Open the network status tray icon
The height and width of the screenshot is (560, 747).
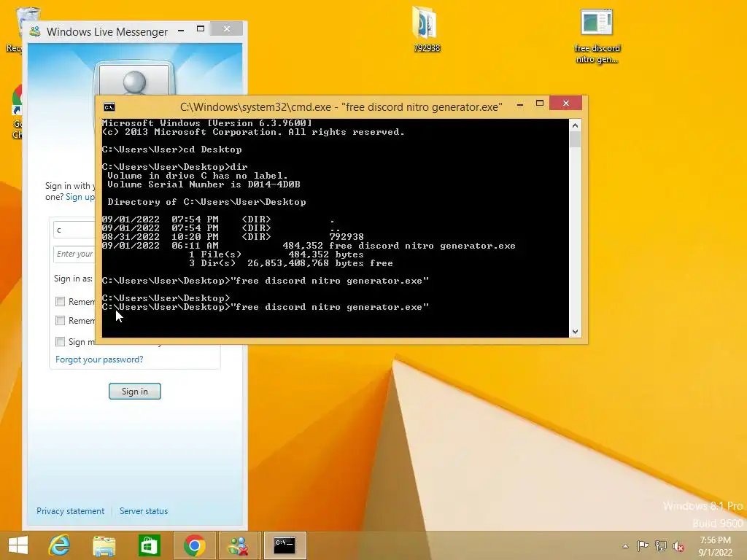(x=661, y=545)
